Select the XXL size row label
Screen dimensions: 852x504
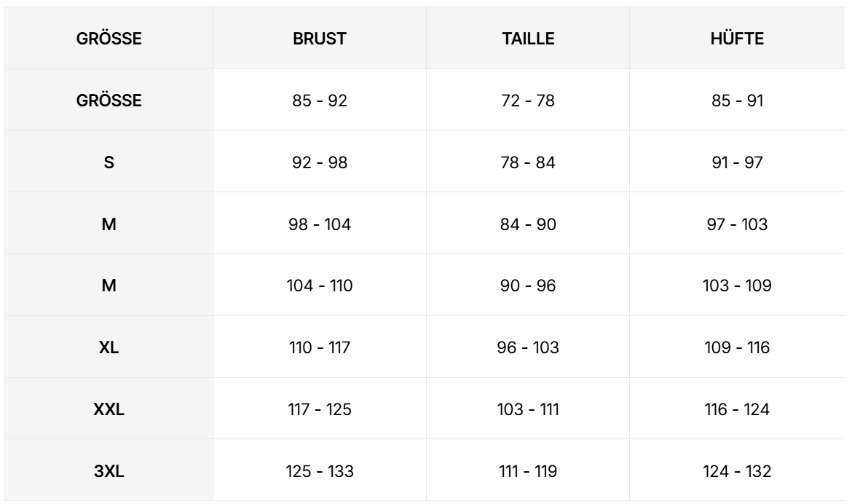109,409
